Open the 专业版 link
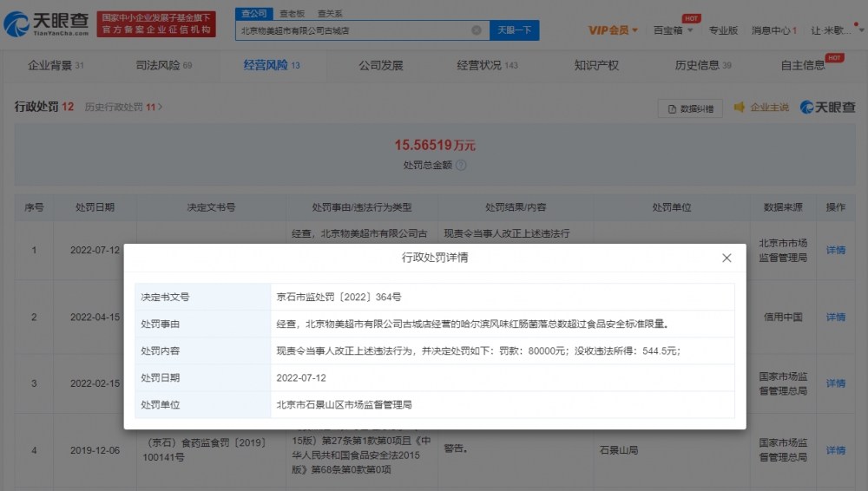The height and width of the screenshot is (491, 868). tap(723, 30)
